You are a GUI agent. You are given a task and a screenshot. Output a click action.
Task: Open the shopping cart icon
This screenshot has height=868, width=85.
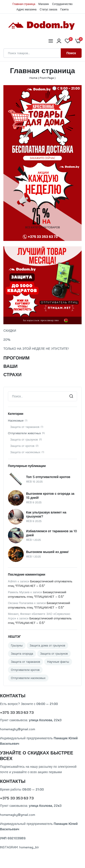point(78,41)
